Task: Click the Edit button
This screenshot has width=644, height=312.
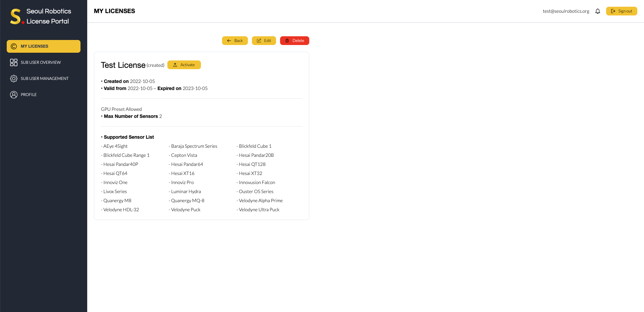Action: 264,40
